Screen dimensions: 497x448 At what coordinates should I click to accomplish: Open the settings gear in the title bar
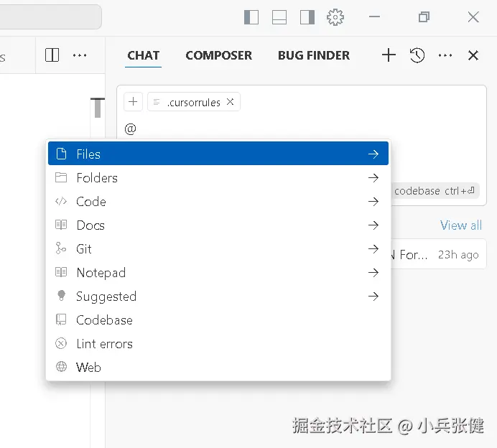[x=335, y=17]
